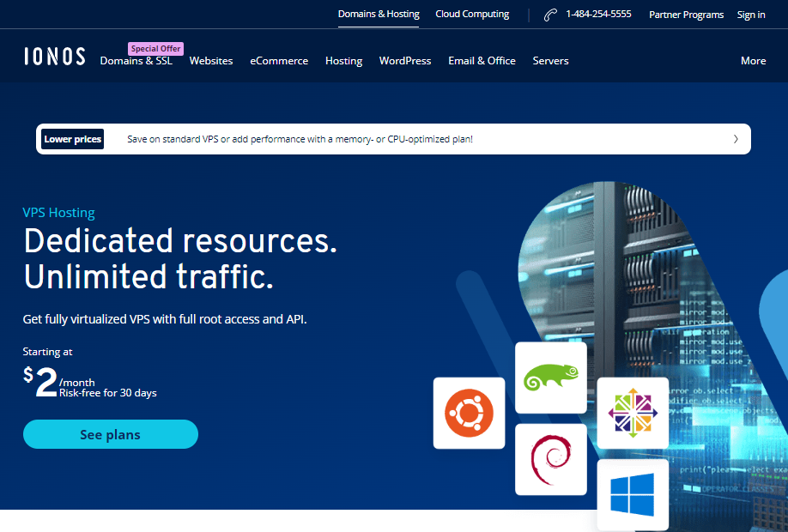Click the Save on standard VPS banner text
This screenshot has height=532, width=788.
(x=300, y=139)
